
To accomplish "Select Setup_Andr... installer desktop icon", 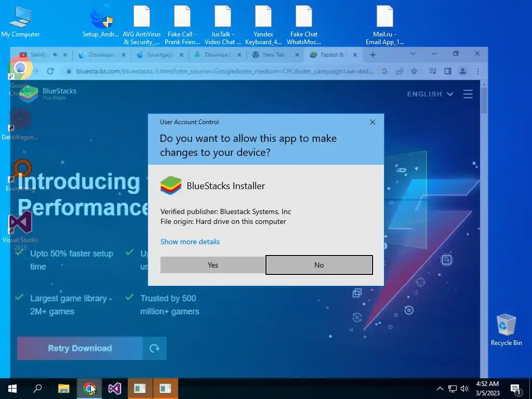I will (x=101, y=22).
